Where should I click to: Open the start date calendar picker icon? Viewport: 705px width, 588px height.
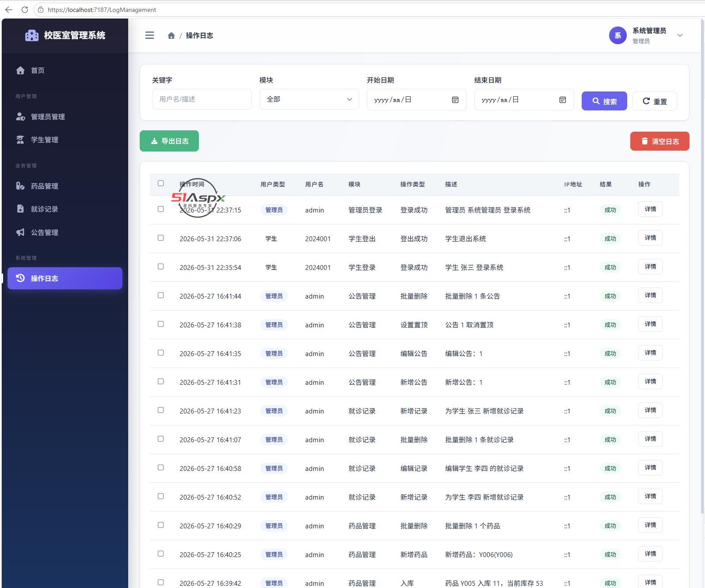click(x=455, y=100)
